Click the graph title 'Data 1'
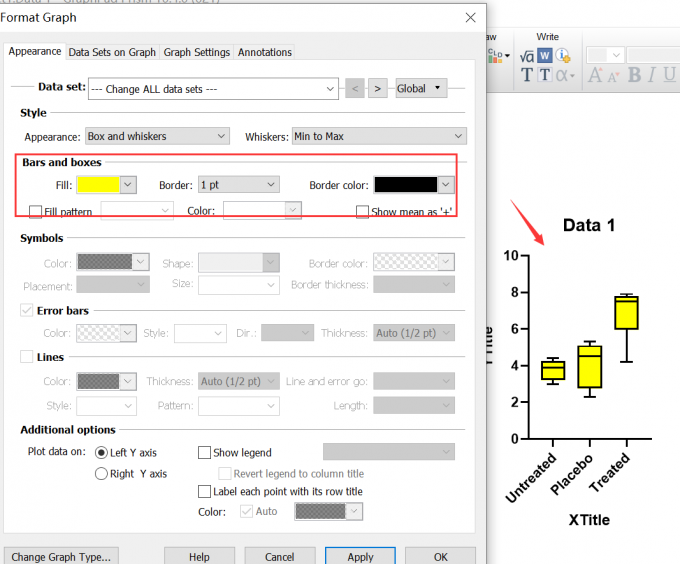Image resolution: width=680 pixels, height=564 pixels. coord(589,225)
